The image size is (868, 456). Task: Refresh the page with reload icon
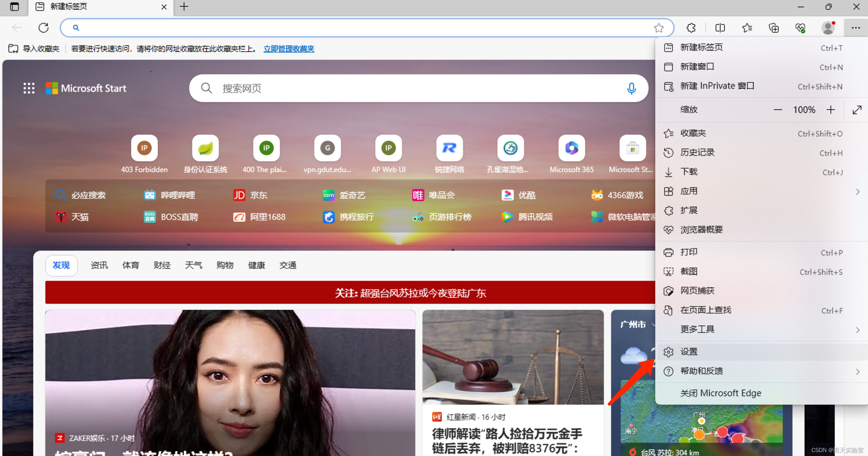44,27
